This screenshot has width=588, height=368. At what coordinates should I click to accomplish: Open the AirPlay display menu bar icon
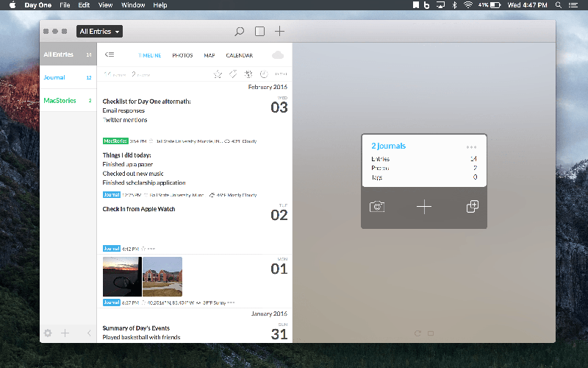(440, 5)
